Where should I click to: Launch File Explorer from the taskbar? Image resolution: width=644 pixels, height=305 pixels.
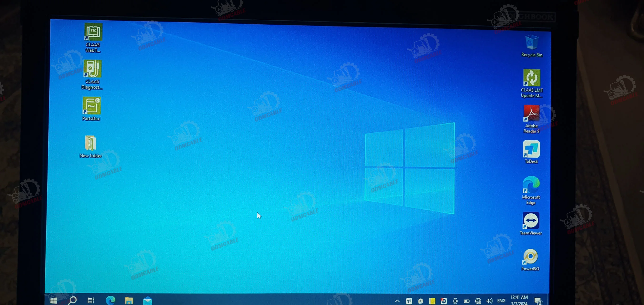pos(129,300)
